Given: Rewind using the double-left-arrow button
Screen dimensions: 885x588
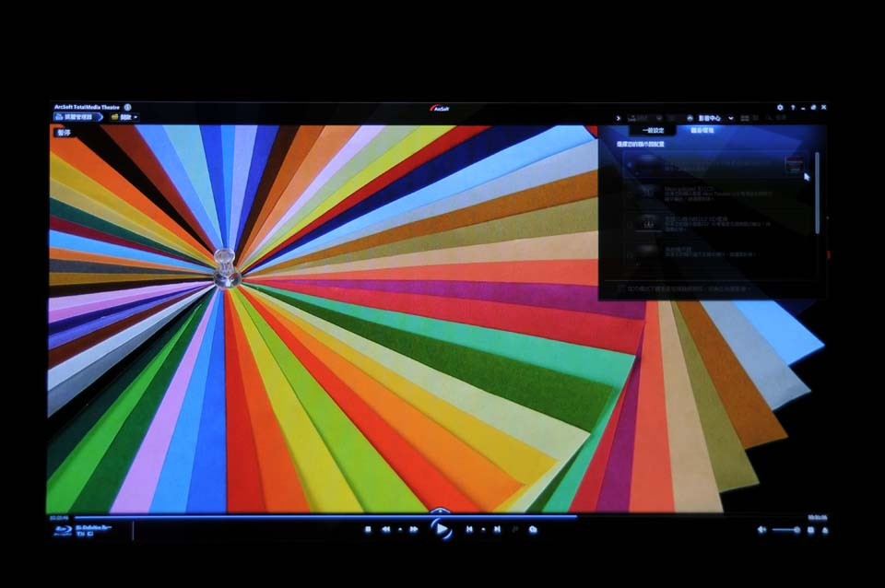Looking at the screenshot, I should (386, 529).
